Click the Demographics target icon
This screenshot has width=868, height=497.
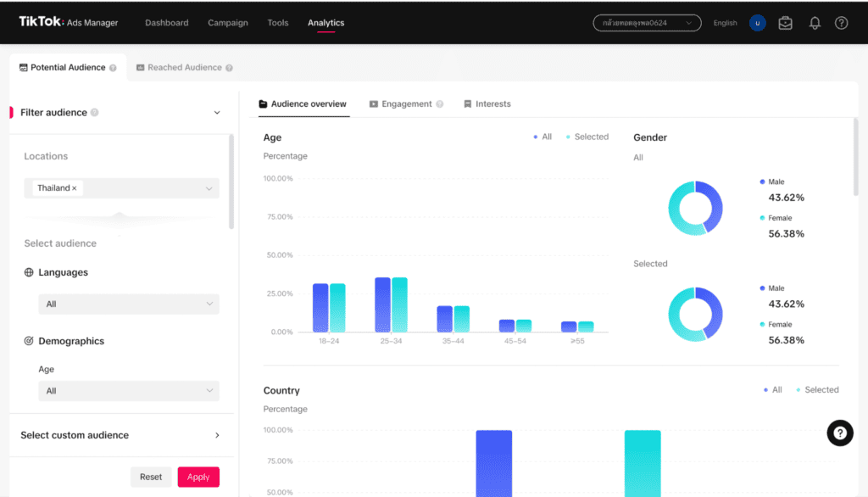click(x=29, y=341)
